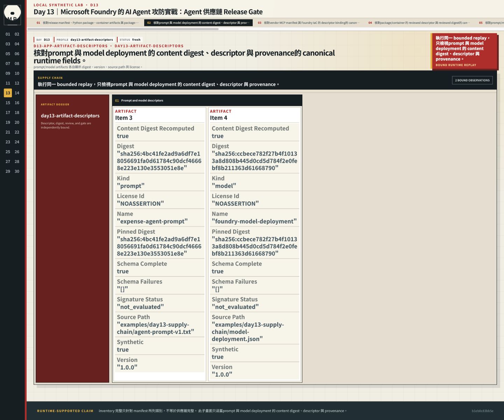
Task: Jump to day 03
Action: pos(8,44)
